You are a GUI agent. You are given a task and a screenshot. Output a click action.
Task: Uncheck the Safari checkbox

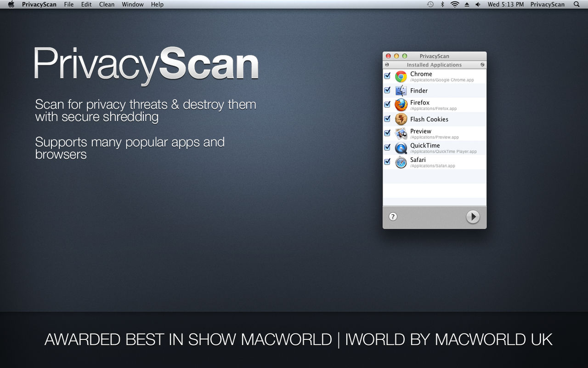click(x=387, y=161)
